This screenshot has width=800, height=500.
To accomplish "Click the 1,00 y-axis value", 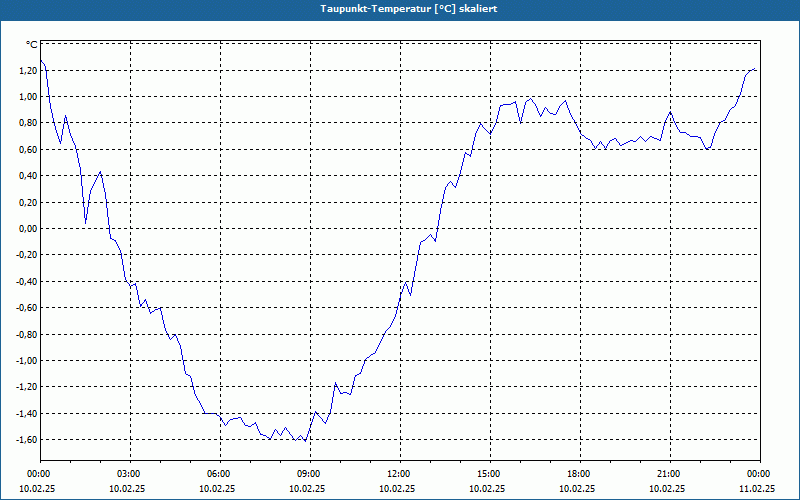I will click(28, 97).
